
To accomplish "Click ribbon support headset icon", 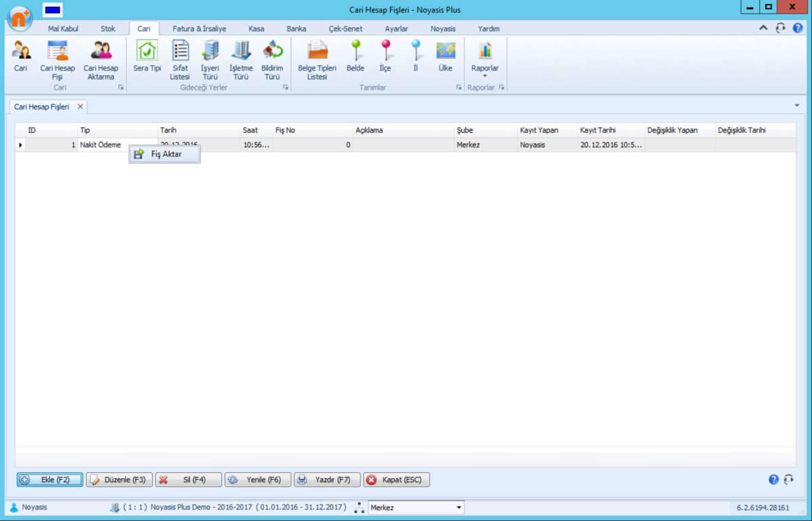I will 780,28.
